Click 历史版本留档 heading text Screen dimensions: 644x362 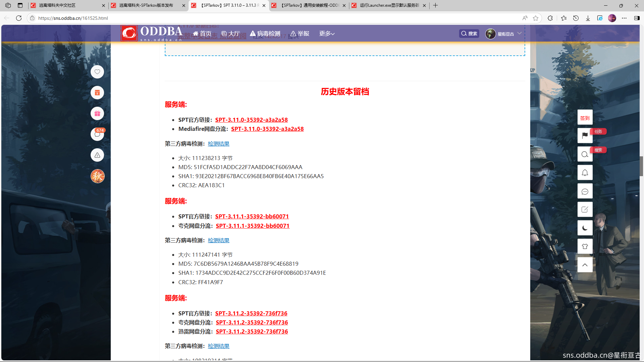[x=345, y=92]
